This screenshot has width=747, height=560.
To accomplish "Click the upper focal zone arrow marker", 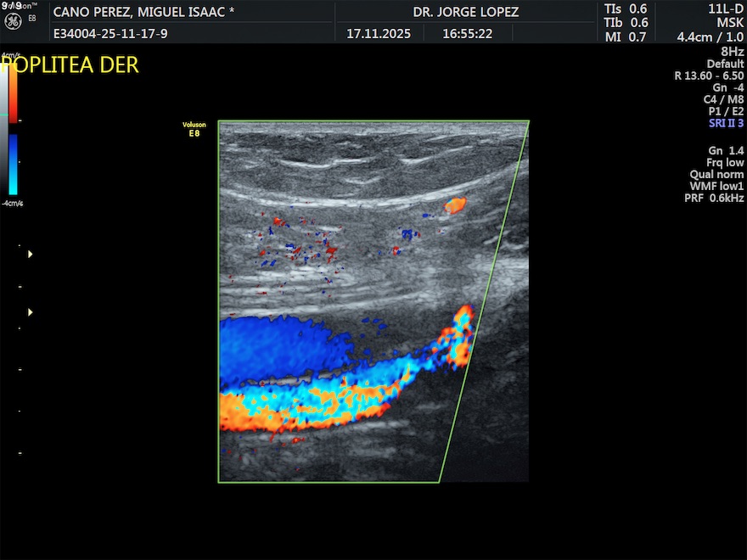I will pyautogui.click(x=31, y=254).
